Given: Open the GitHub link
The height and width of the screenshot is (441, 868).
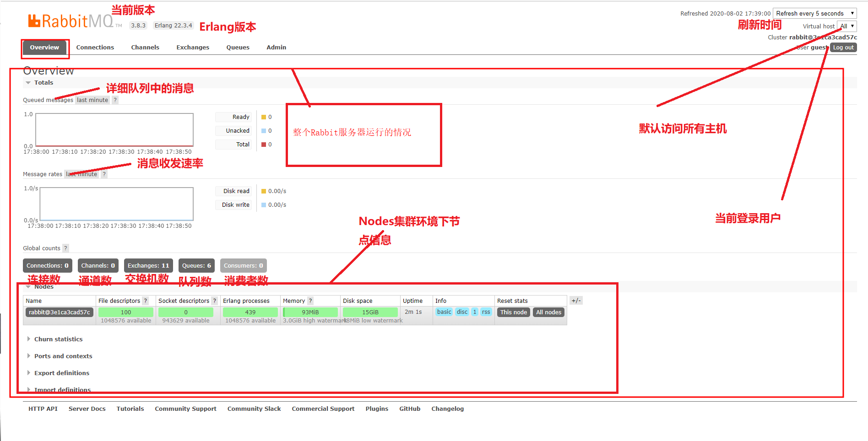Looking at the screenshot, I should coord(410,409).
